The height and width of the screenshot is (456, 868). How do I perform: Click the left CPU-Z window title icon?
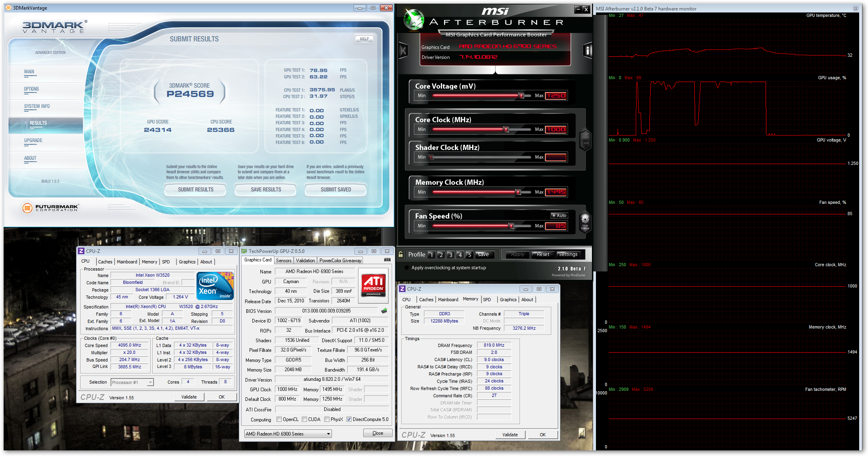(81, 251)
